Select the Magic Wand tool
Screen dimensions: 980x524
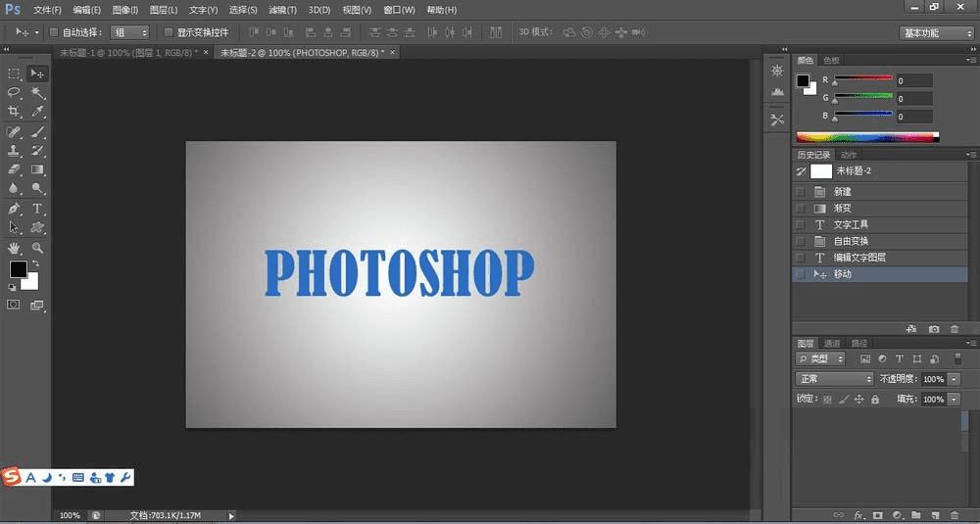tap(37, 92)
